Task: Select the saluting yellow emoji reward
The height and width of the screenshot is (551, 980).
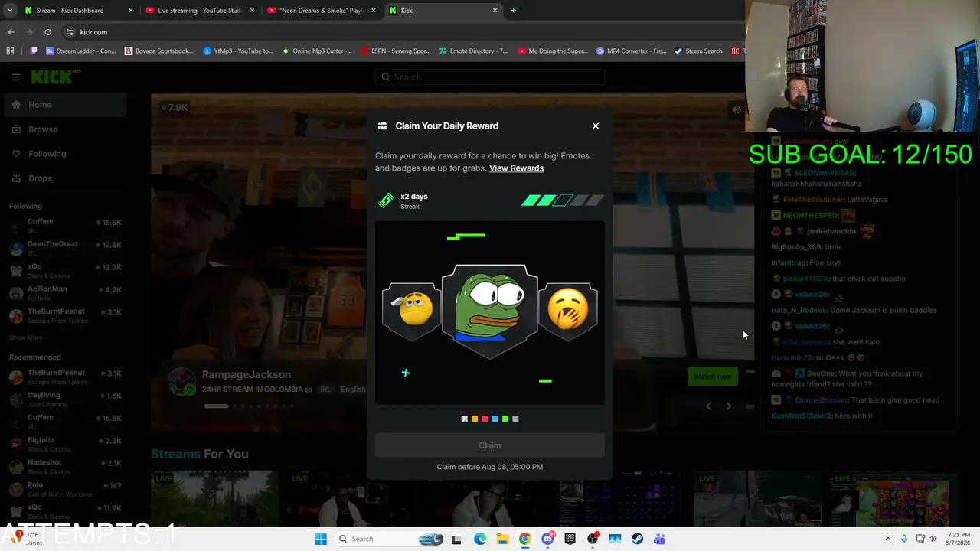Action: point(412,310)
